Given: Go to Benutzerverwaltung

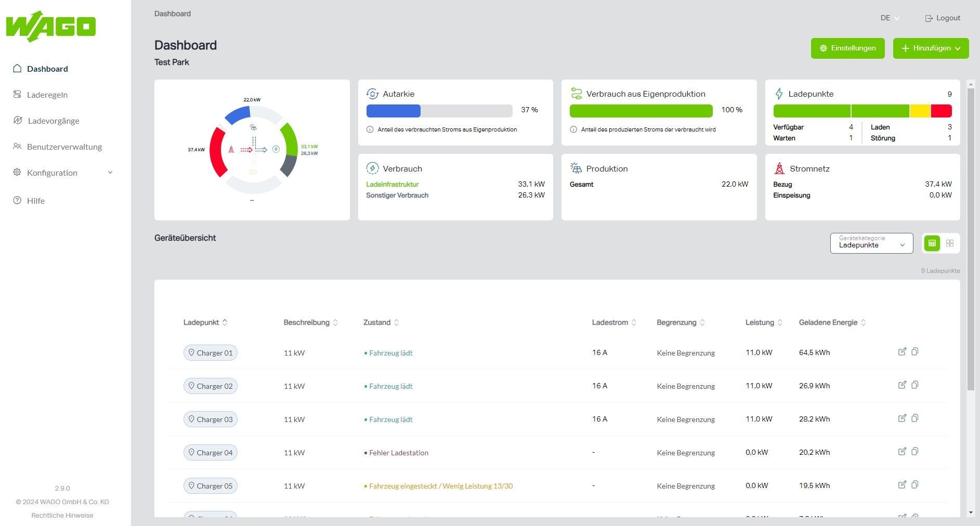Looking at the screenshot, I should pos(64,147).
